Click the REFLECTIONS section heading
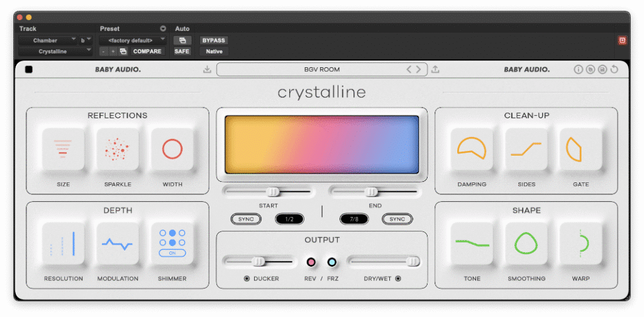This screenshot has width=644, height=317. coord(118,116)
